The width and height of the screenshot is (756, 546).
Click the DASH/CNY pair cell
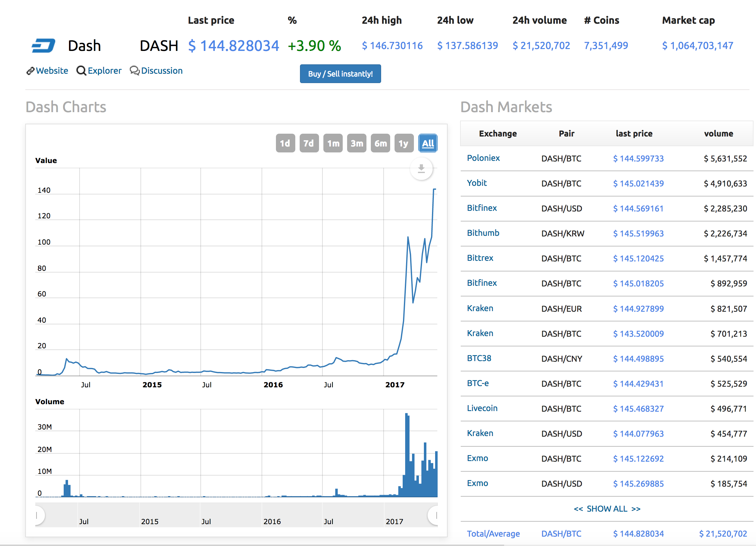coord(562,359)
